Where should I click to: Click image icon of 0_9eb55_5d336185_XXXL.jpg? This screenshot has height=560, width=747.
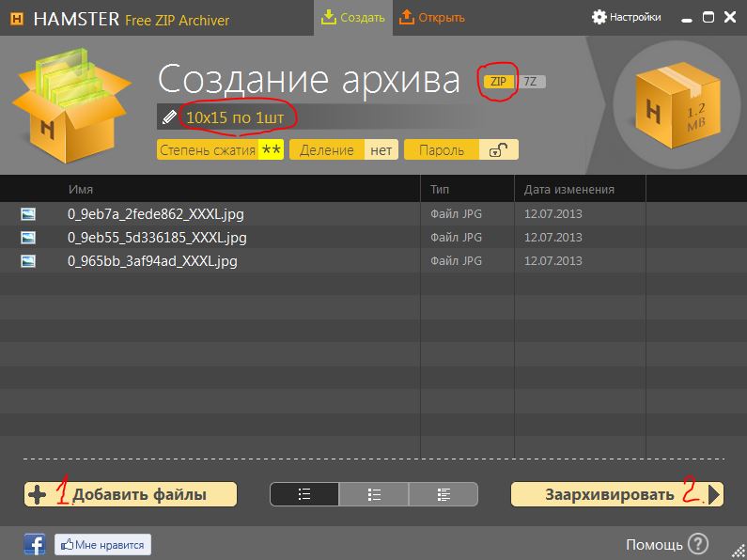pos(28,237)
